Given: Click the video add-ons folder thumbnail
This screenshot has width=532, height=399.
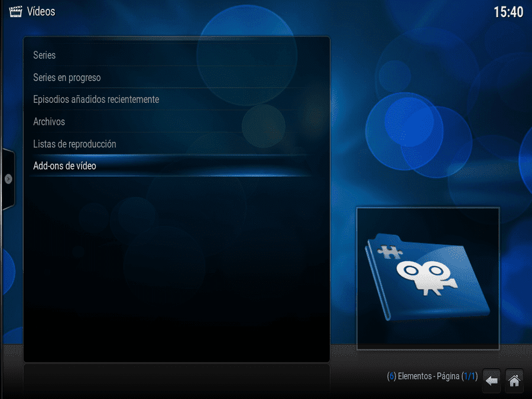Looking at the screenshot, I should [x=428, y=278].
